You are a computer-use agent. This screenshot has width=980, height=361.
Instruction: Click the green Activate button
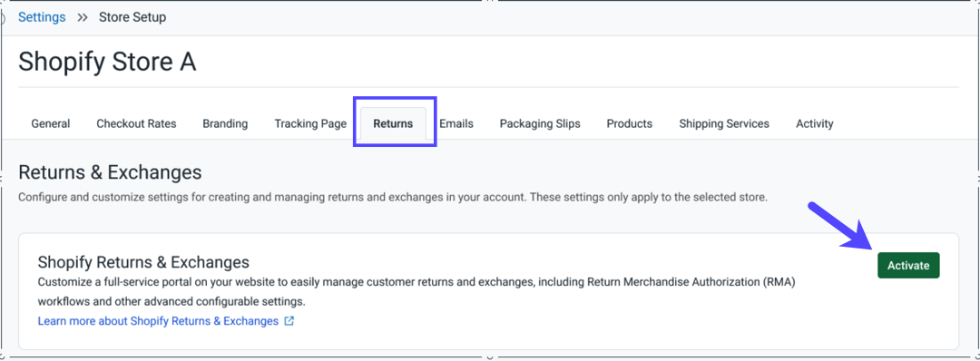tap(908, 266)
